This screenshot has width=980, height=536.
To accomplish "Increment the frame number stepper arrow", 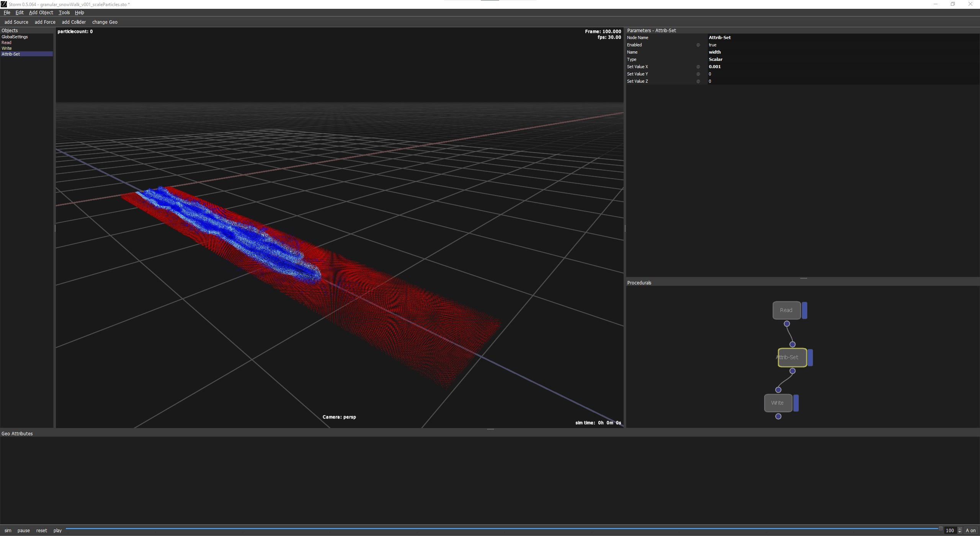I will pyautogui.click(x=960, y=529).
